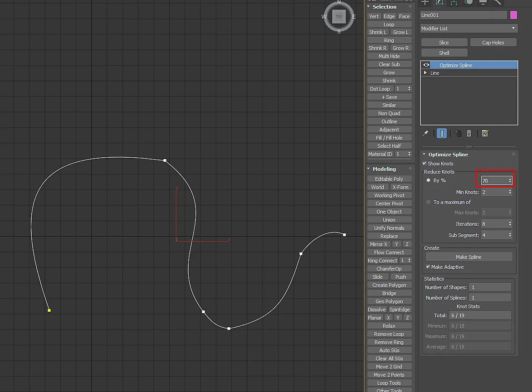Collapse the Modeling rollout
The width and height of the screenshot is (532, 392).
click(368, 169)
